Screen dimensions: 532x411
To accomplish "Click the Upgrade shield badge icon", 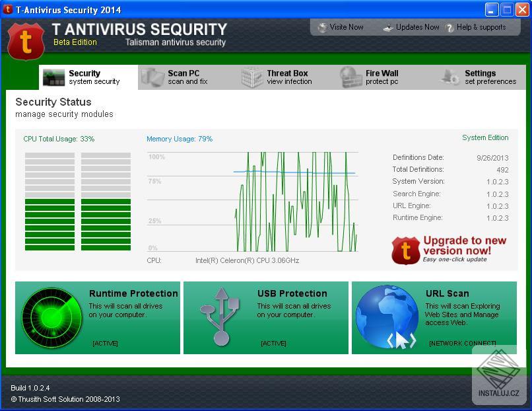I will pos(407,250).
